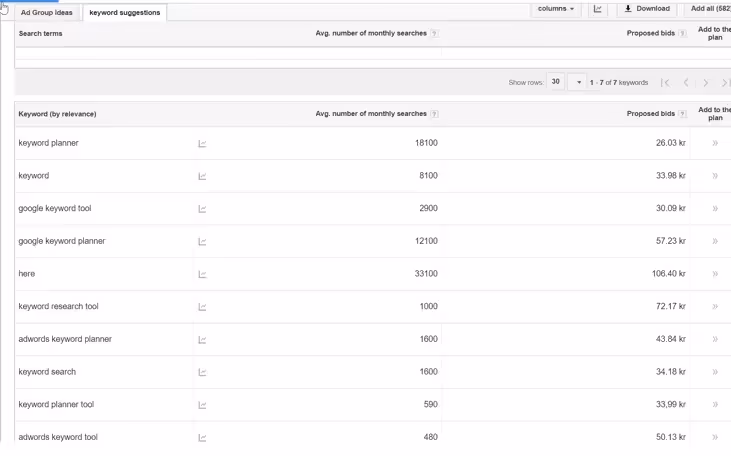This screenshot has height=456, width=731.
Task: Show trend chart for google keyword tool
Action: tap(202, 209)
